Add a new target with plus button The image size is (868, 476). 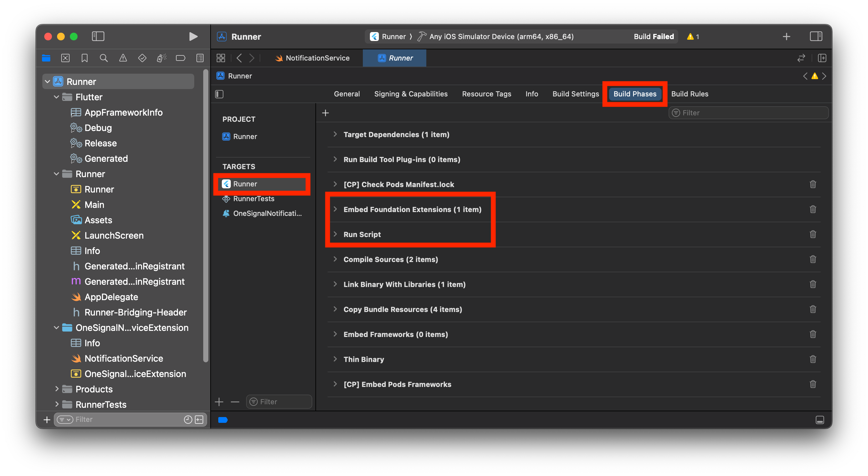[219, 402]
